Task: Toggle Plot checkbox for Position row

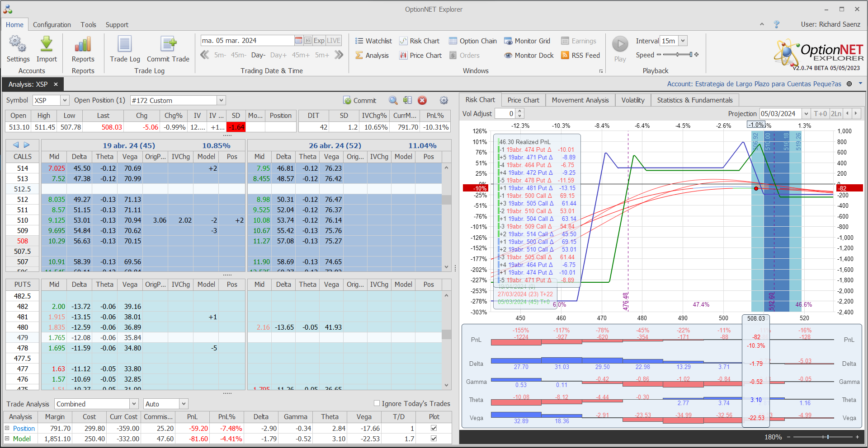Action: coord(434,428)
